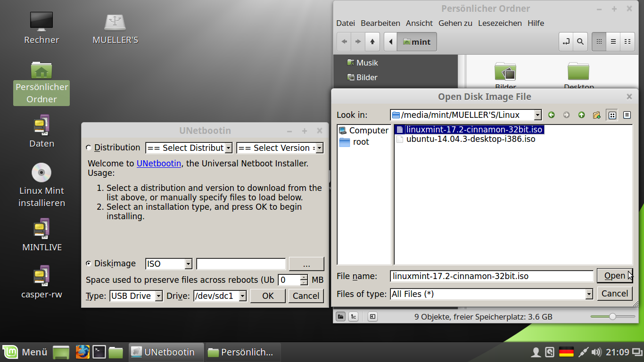Switch to detail view in Open Disk Image dialog
This screenshot has width=644, height=362.
pyautogui.click(x=627, y=115)
